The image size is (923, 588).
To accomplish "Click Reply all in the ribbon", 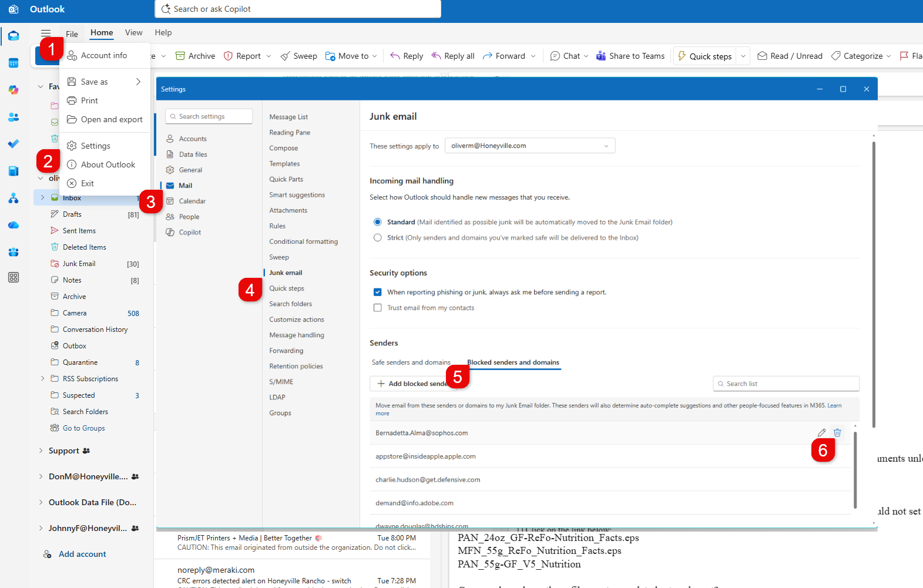I will (453, 56).
